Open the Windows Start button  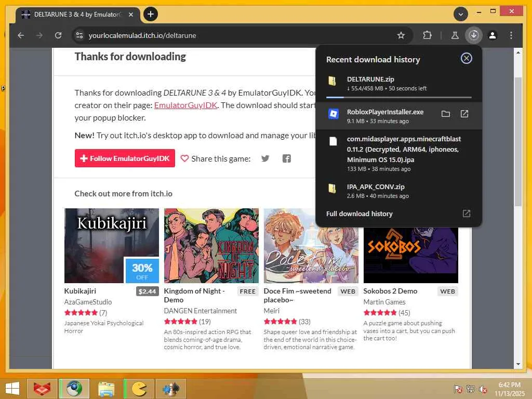[12, 389]
